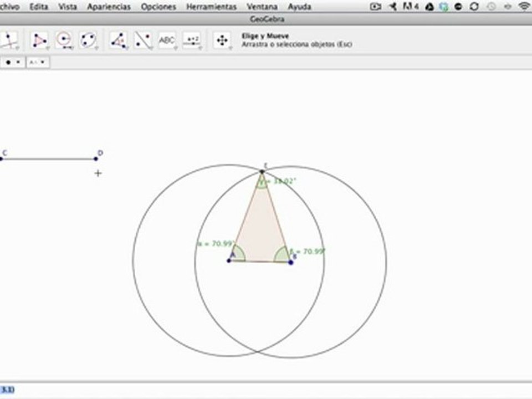This screenshot has height=399, width=532.
Task: Select the Circle with Center tool
Action: click(x=64, y=40)
